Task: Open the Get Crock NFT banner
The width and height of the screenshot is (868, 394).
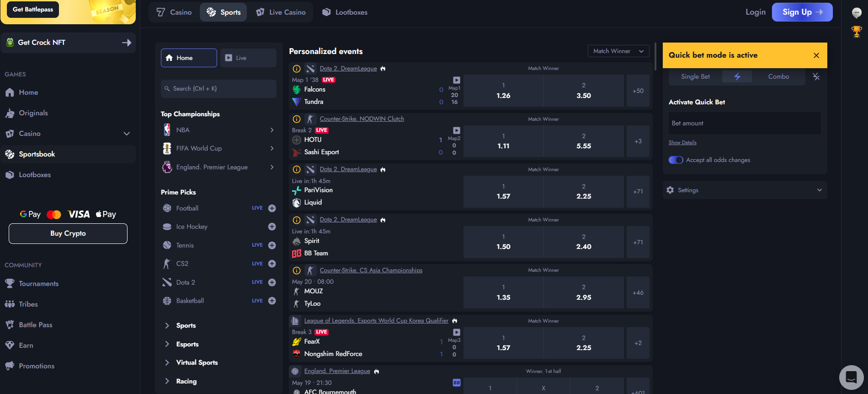Action: (68, 43)
